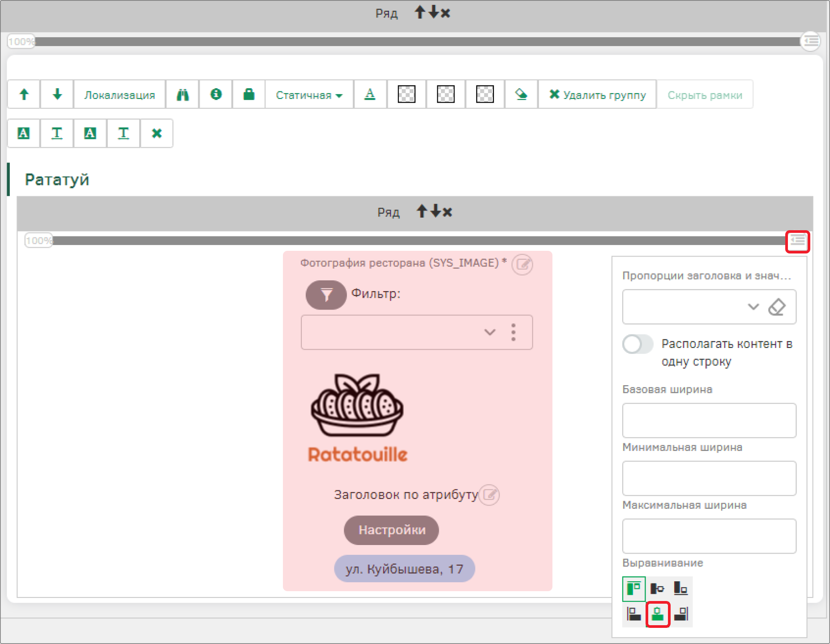
Task: Click the underlined A text color icon
Action: tap(370, 94)
